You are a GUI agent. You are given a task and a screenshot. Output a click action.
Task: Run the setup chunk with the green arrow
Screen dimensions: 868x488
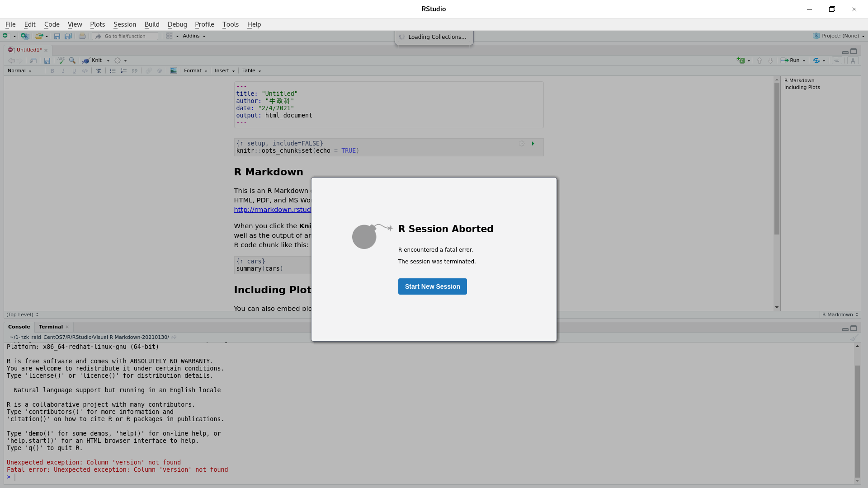(x=533, y=143)
